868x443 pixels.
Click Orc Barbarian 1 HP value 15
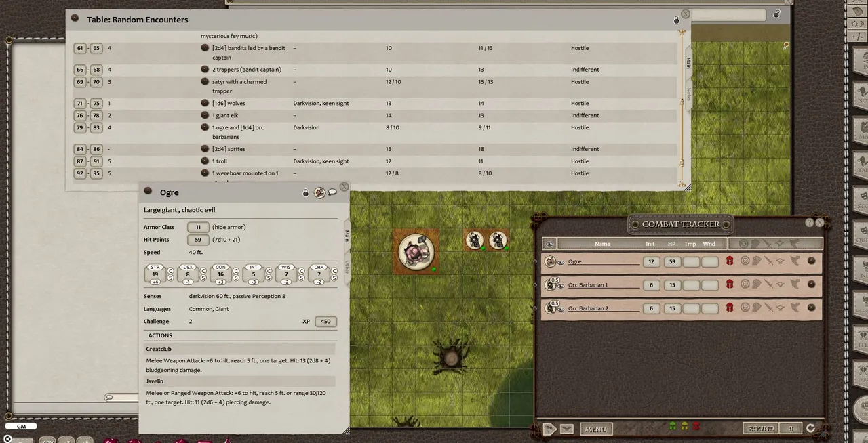point(672,285)
